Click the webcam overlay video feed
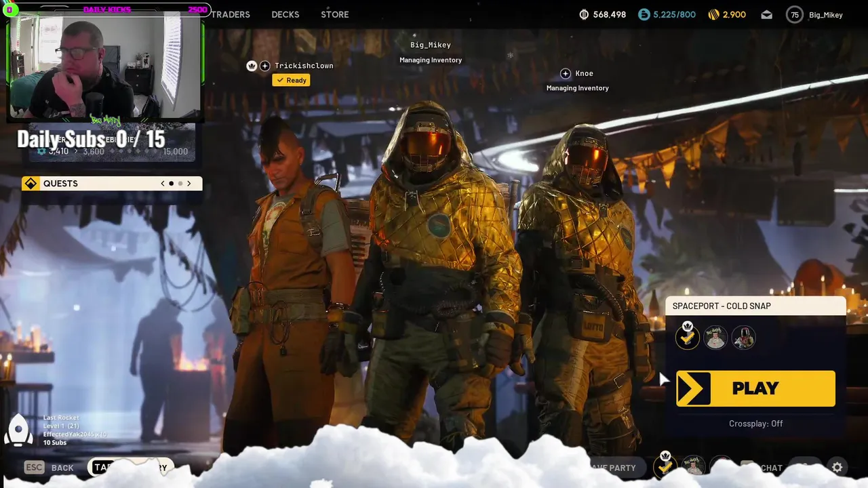868x488 pixels. click(x=105, y=68)
